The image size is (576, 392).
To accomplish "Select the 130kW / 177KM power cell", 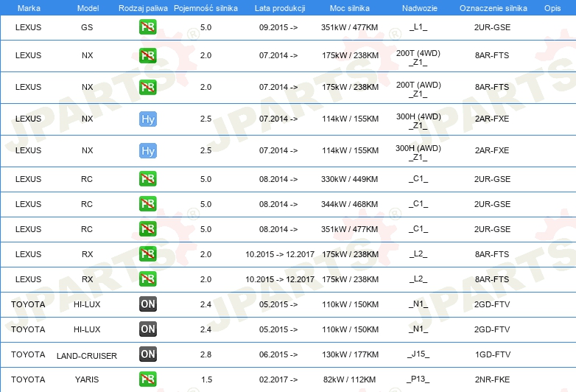I will pyautogui.click(x=350, y=354).
